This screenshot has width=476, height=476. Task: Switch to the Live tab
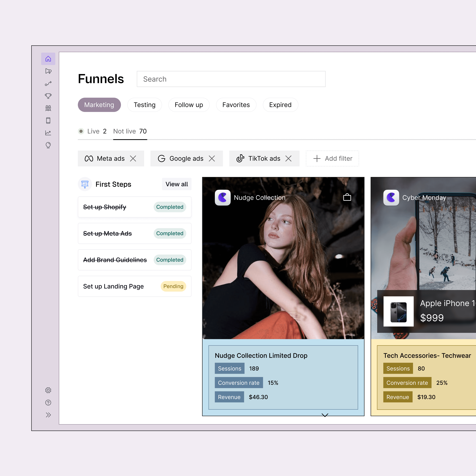[x=93, y=131]
